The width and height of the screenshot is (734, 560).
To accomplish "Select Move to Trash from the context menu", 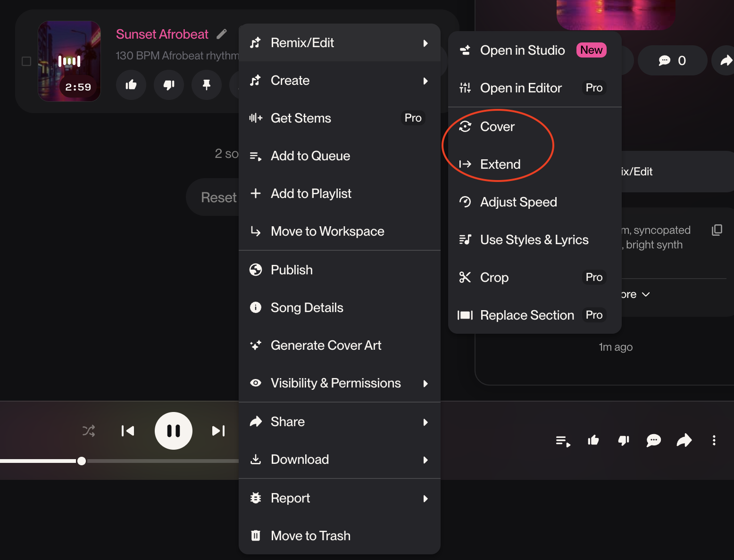I will point(310,535).
